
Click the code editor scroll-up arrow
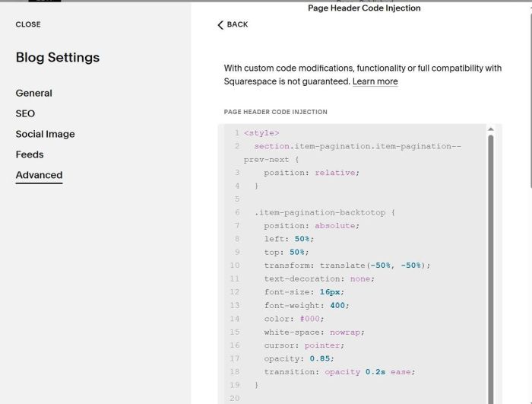[x=490, y=129]
